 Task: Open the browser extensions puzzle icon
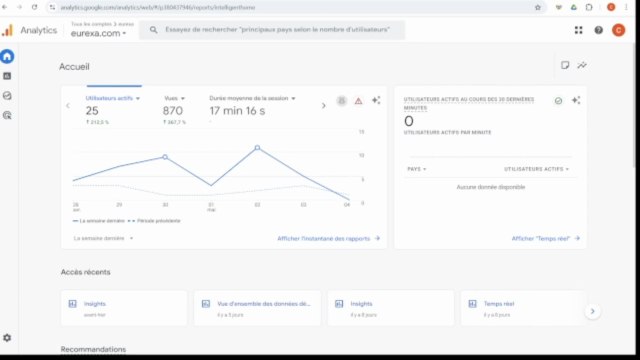click(589, 7)
